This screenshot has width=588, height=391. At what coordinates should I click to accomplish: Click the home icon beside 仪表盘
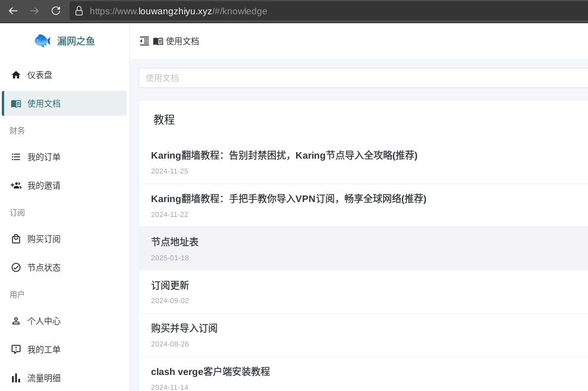pos(16,75)
